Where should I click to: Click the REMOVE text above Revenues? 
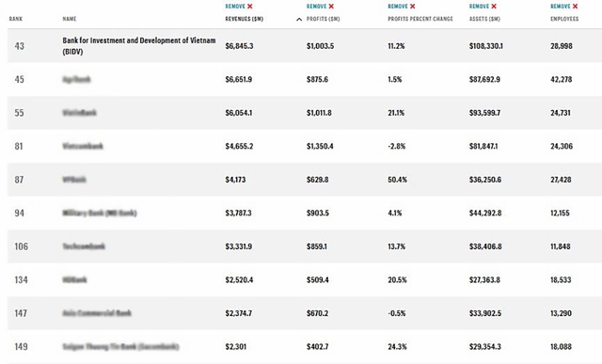pos(235,7)
